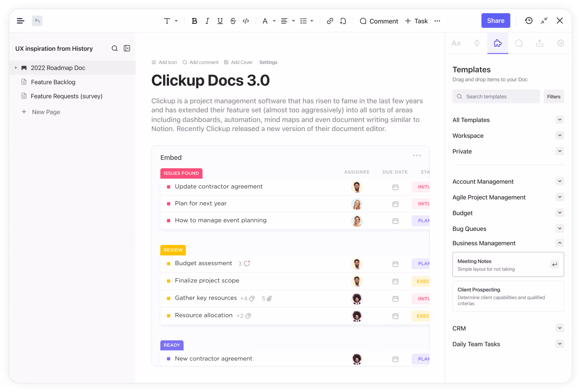Screen dimensions: 581x392
Task: Open the more options menu in the toolbar
Action: [437, 21]
